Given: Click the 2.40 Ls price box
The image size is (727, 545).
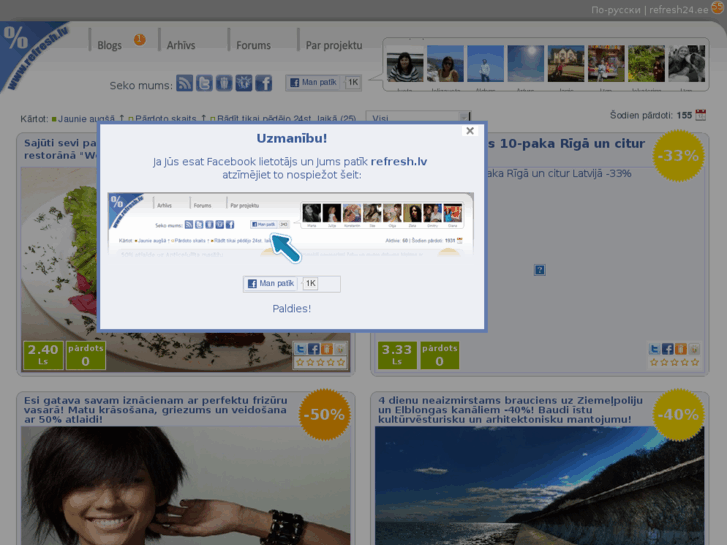Looking at the screenshot, I should 43,355.
